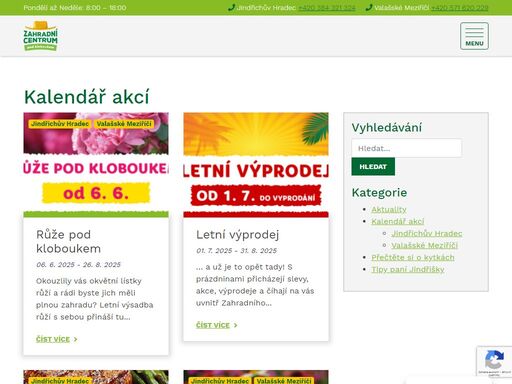
Task: Select Jindřichův Hradec subcategory in sidebar
Action: click(427, 233)
